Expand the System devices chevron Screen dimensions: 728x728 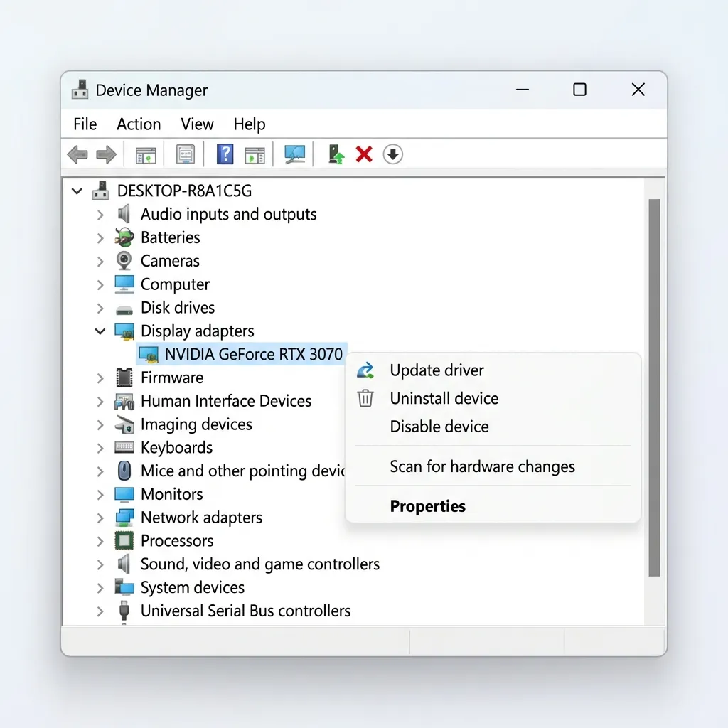[x=100, y=588]
